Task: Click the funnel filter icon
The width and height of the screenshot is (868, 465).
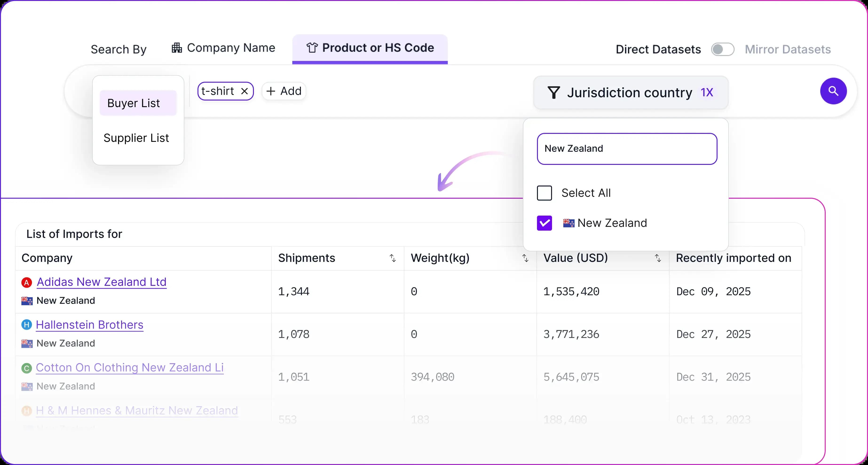Action: coord(554,93)
